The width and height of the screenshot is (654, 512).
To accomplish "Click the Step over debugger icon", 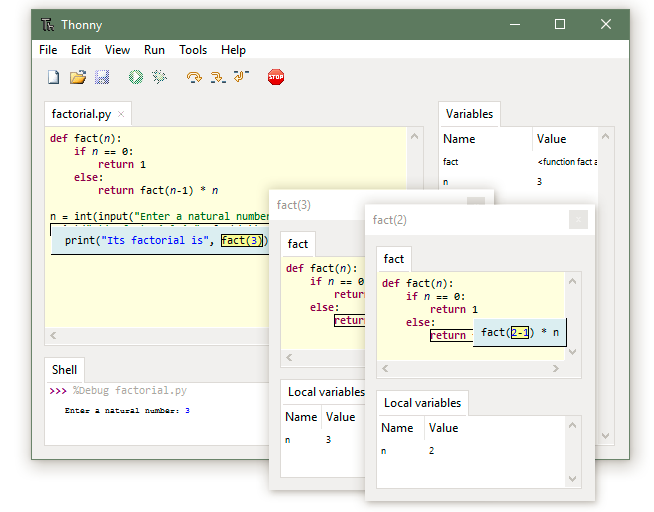I will click(x=194, y=77).
